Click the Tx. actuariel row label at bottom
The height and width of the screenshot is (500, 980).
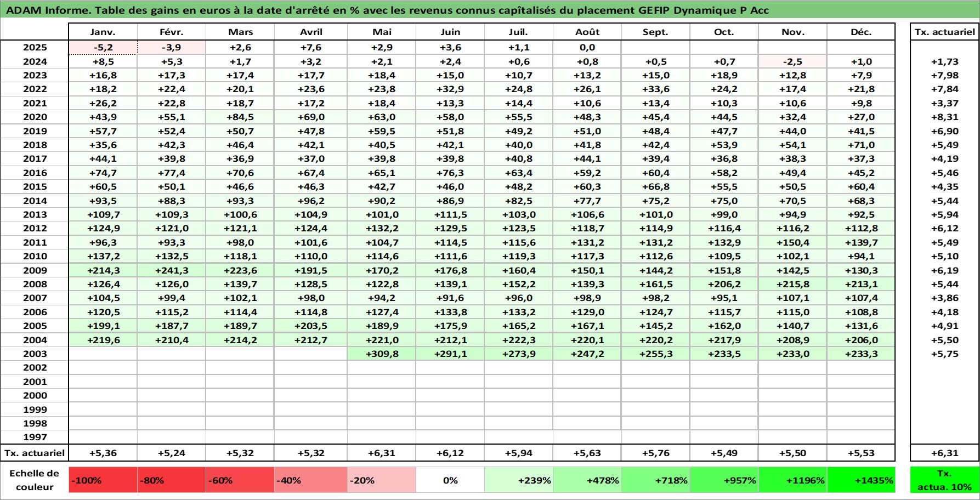tap(35, 453)
